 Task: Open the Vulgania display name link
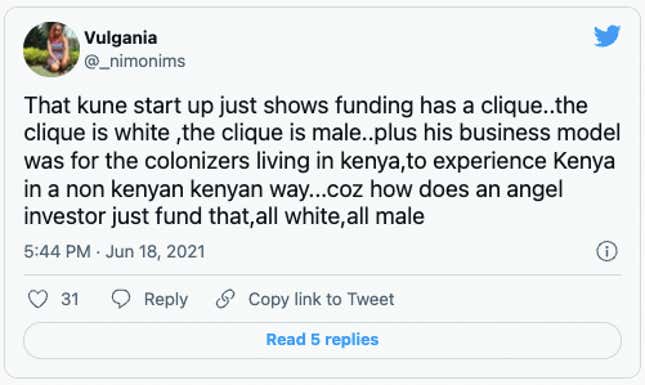click(x=121, y=38)
